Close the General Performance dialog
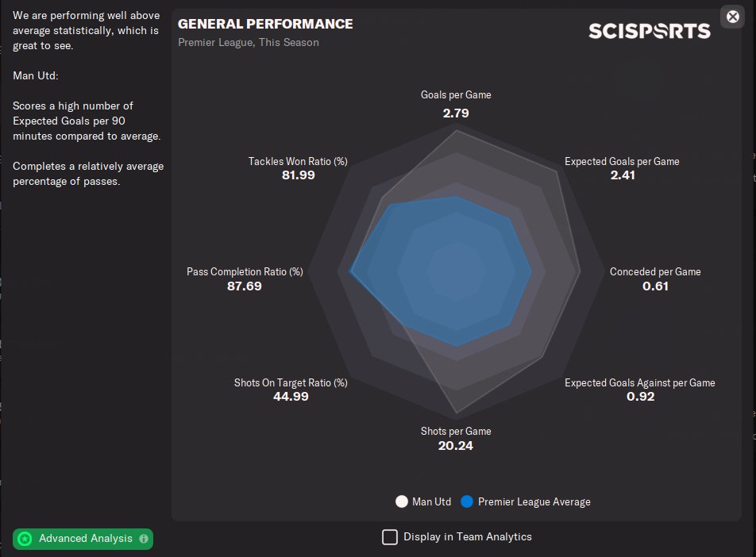 coord(732,16)
